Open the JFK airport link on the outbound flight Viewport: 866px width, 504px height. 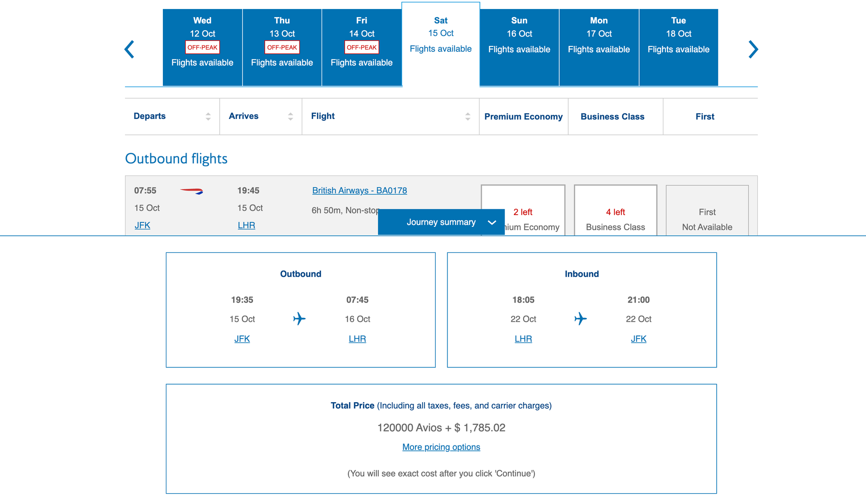142,225
